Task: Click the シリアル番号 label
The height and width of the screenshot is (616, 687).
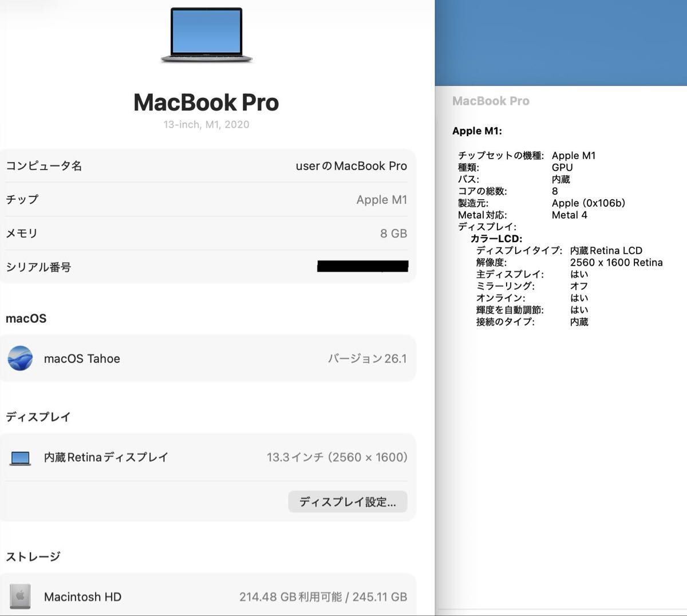Action: coord(38,267)
